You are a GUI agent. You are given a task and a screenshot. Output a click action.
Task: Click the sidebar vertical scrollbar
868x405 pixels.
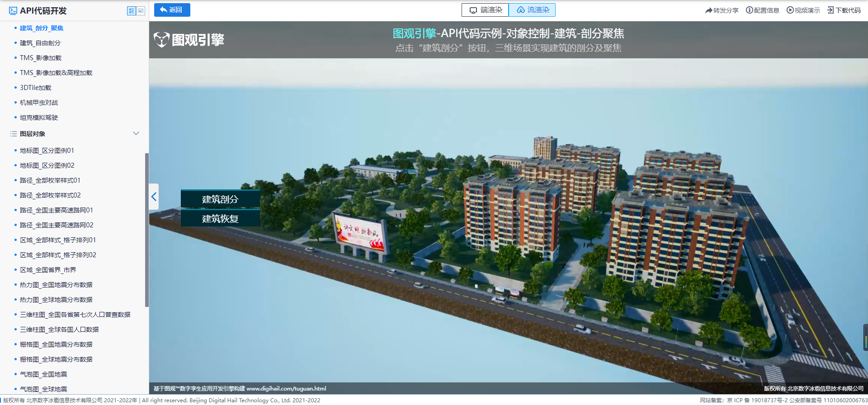click(146, 230)
